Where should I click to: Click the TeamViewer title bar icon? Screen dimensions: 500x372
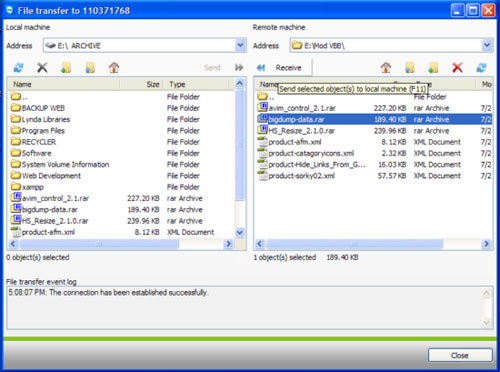(x=9, y=10)
